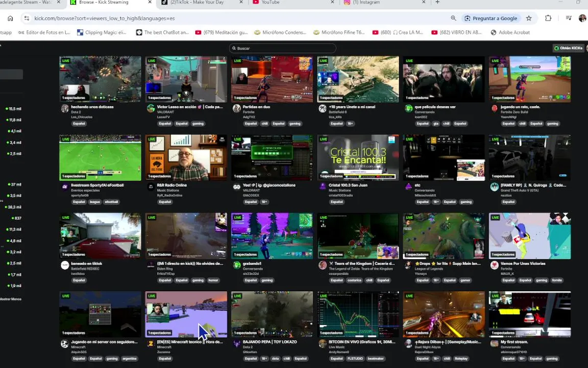Click the LassoTV channel avatar

(151, 108)
